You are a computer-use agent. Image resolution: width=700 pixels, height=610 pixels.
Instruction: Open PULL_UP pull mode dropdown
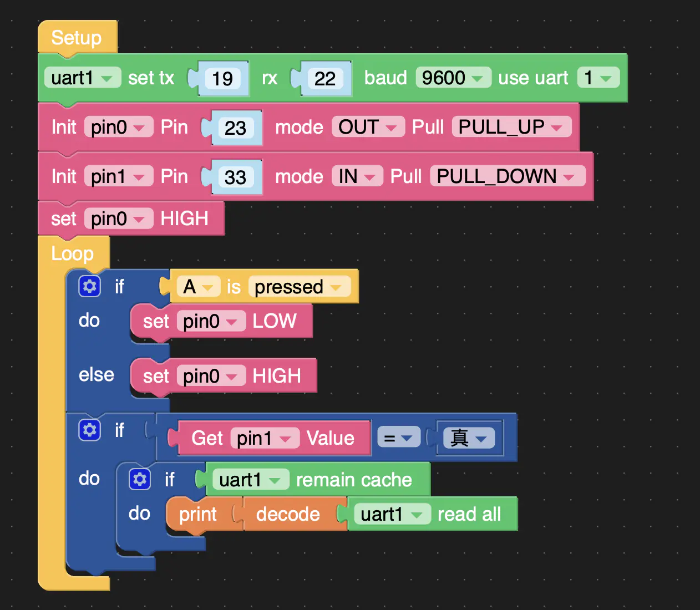tap(511, 128)
